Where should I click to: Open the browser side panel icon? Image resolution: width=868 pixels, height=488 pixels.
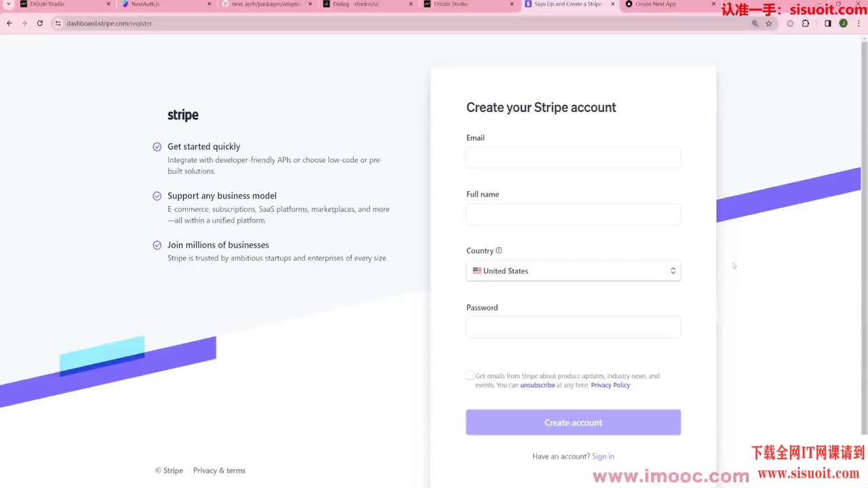point(827,23)
